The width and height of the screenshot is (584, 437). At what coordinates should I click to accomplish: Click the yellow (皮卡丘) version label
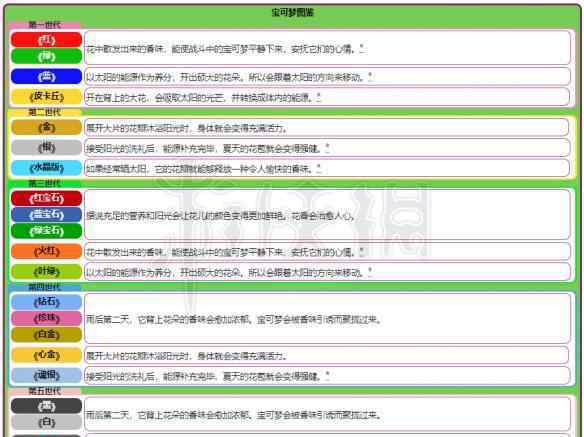pos(47,96)
